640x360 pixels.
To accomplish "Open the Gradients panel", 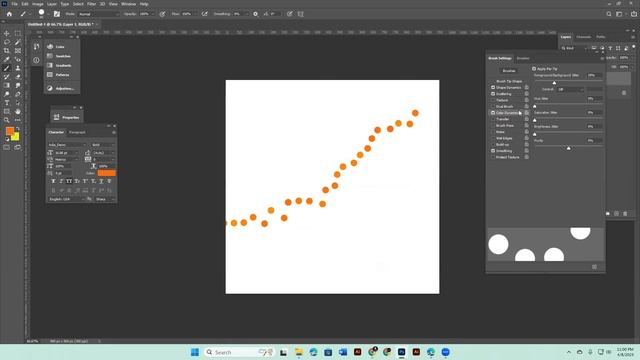I will 59,65.
